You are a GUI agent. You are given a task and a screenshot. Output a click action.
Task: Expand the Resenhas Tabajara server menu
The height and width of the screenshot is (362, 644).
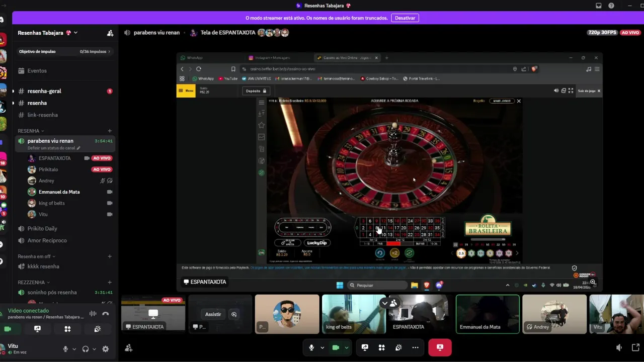48,33
